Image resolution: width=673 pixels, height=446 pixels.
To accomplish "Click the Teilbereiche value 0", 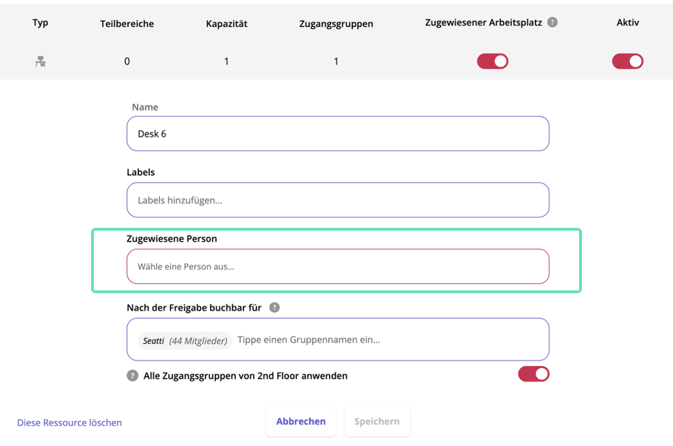I will pos(127,62).
